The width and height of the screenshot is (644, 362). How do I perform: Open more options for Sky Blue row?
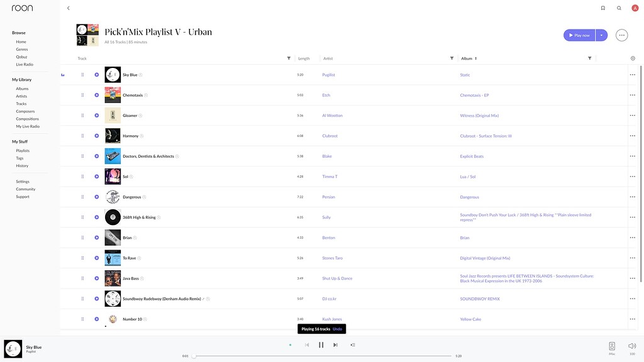(x=633, y=75)
